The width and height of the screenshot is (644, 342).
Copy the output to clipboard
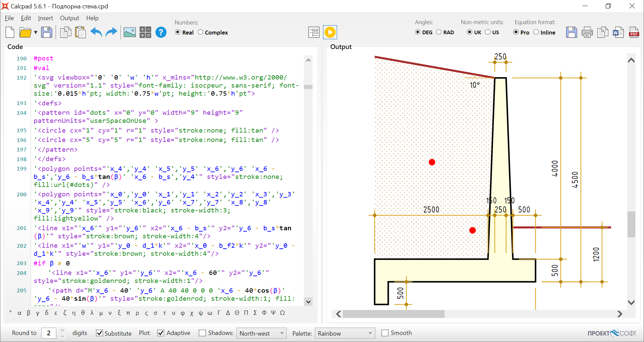tap(603, 32)
